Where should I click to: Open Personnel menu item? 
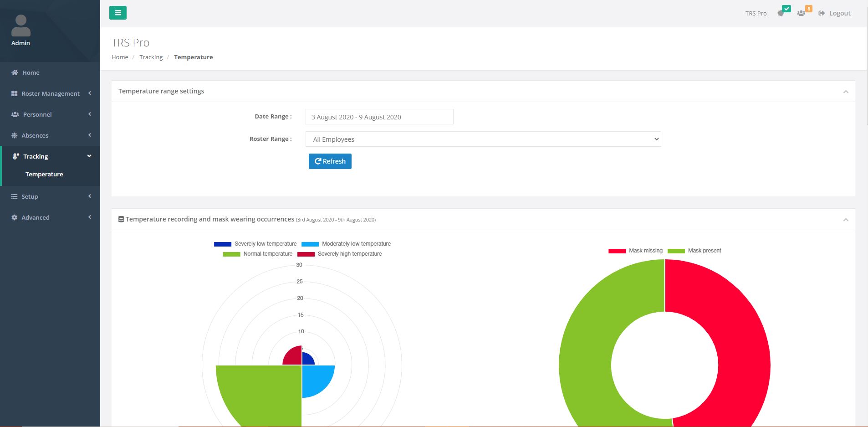pos(50,114)
